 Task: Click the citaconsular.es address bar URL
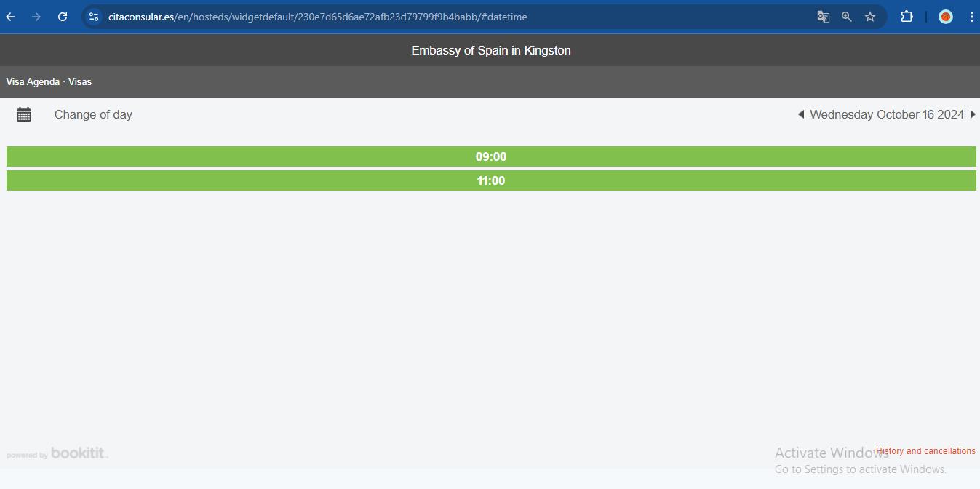pos(317,17)
